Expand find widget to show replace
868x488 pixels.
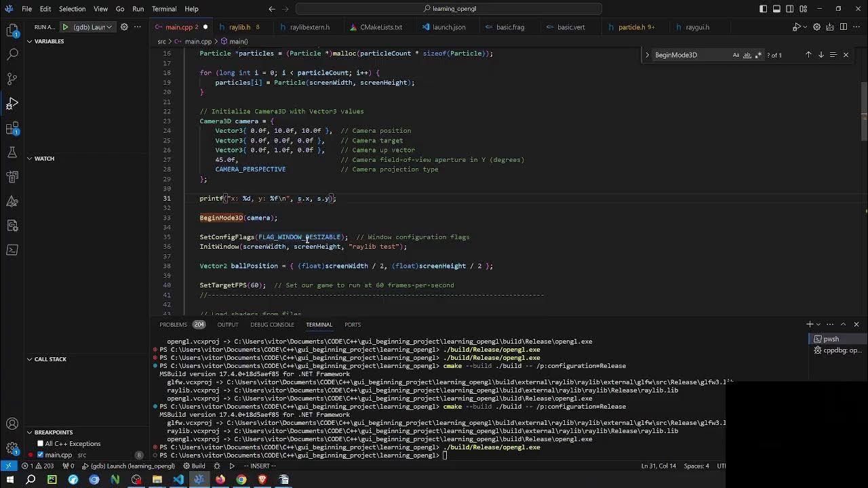(x=647, y=55)
